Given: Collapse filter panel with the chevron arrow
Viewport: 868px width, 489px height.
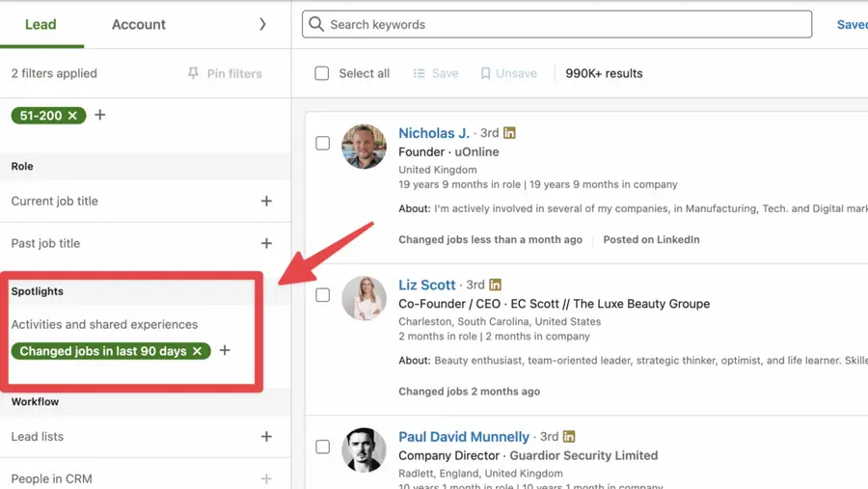Looking at the screenshot, I should point(262,24).
